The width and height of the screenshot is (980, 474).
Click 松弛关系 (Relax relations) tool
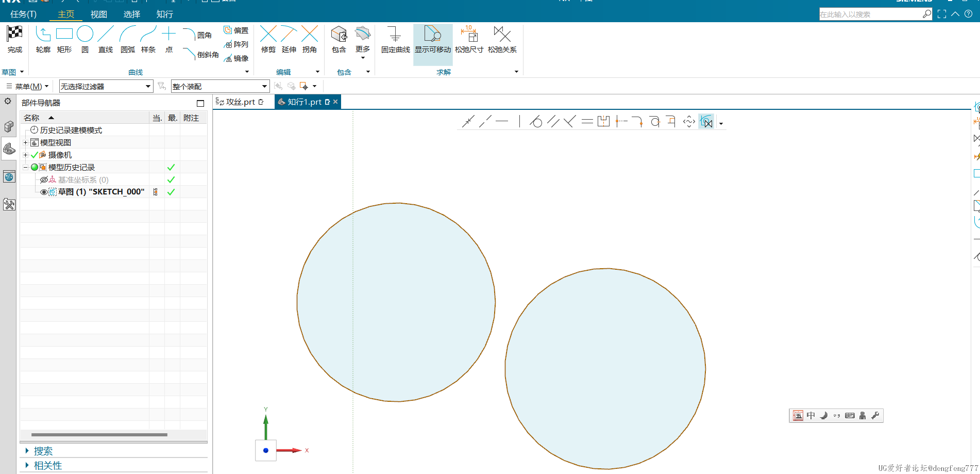502,40
